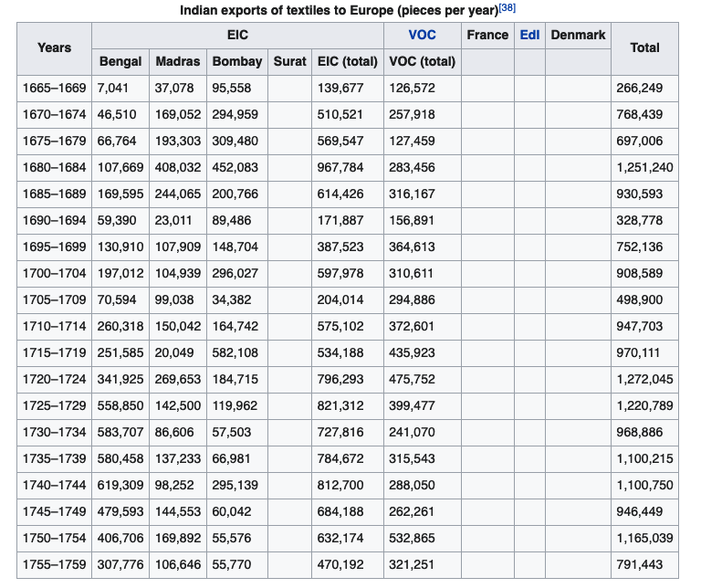Click the Surat column header
Screen dimensions: 701x588
(x=289, y=61)
